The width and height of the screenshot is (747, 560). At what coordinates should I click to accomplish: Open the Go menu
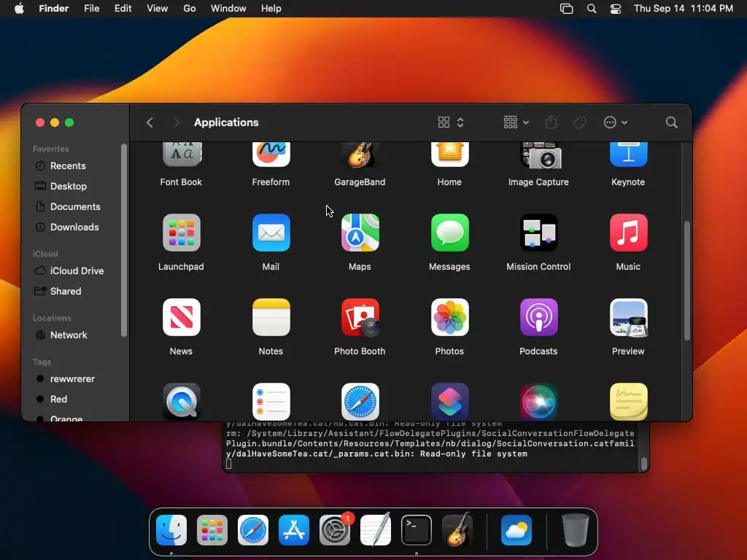click(x=190, y=9)
